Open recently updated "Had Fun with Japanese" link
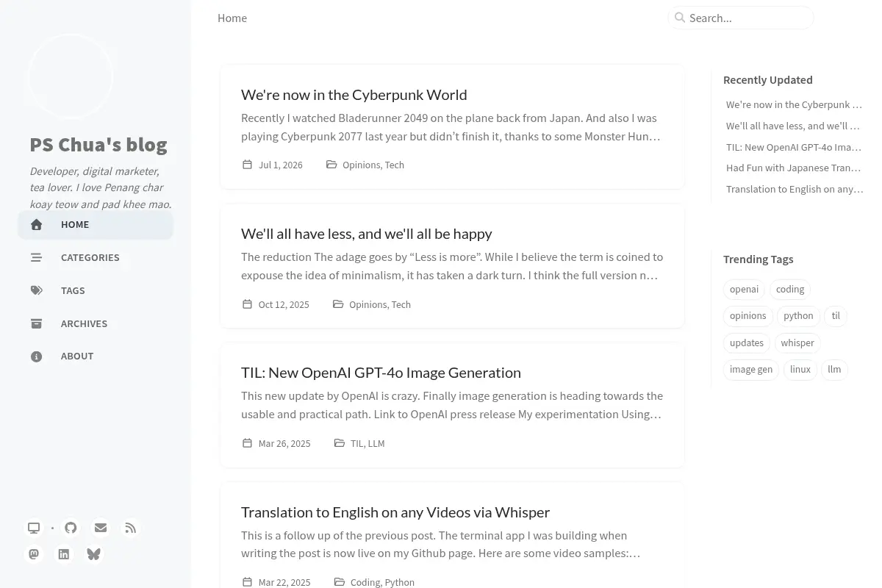882x588 pixels. pyautogui.click(x=794, y=168)
